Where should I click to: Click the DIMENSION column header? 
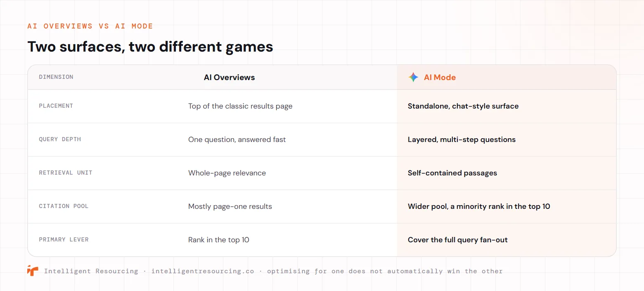[x=56, y=77]
